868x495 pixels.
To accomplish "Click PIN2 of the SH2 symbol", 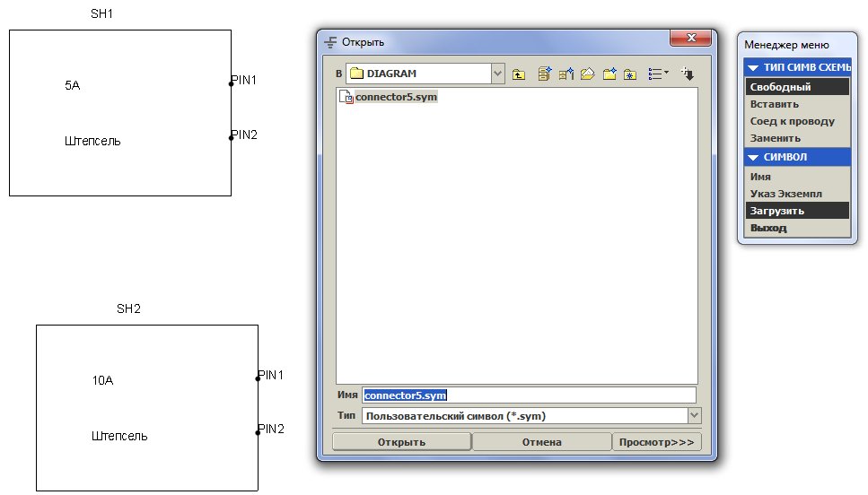I will pyautogui.click(x=271, y=429).
